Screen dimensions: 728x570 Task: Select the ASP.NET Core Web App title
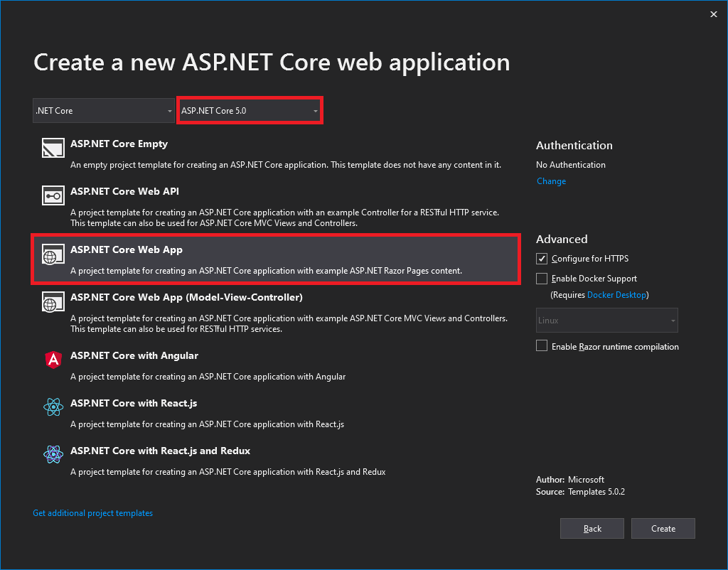(127, 249)
